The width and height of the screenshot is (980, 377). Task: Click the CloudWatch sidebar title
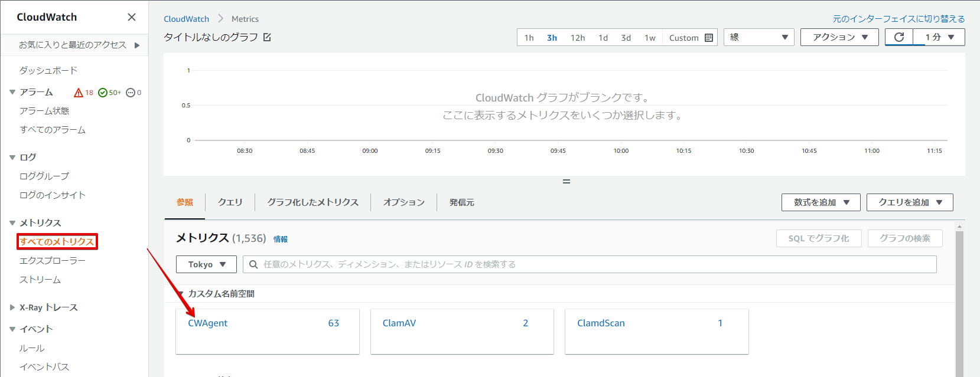[x=47, y=17]
